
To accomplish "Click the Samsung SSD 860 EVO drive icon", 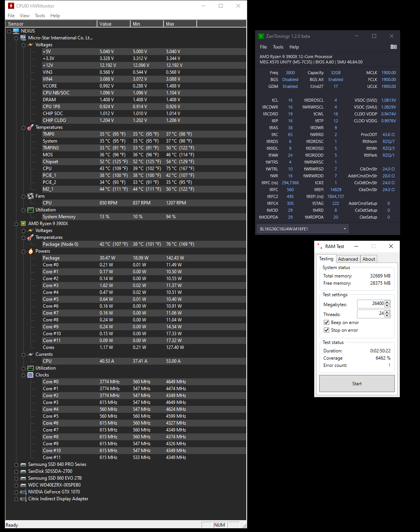I will coord(23,478).
